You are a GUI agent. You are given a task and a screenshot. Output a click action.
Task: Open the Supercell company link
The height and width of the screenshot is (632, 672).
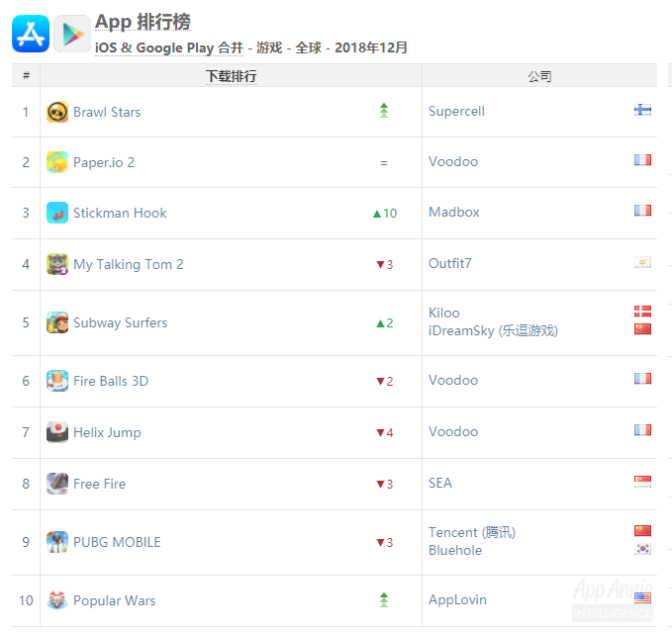[456, 112]
